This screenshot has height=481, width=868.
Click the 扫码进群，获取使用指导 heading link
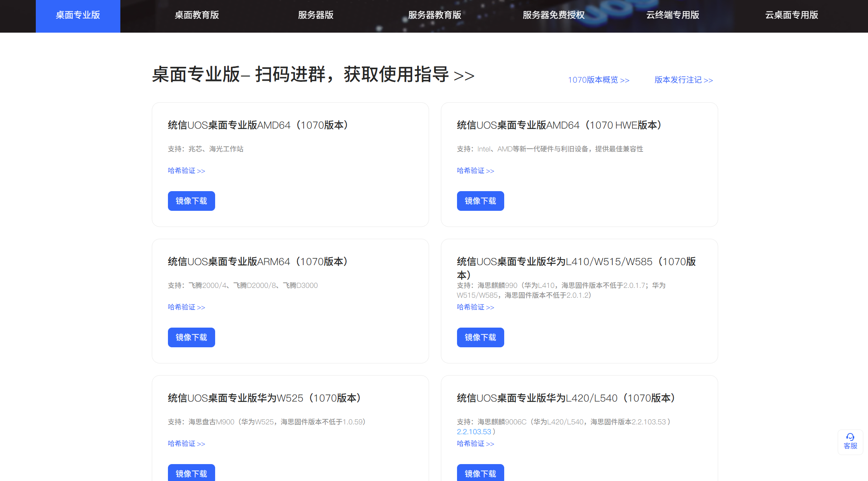click(365, 74)
